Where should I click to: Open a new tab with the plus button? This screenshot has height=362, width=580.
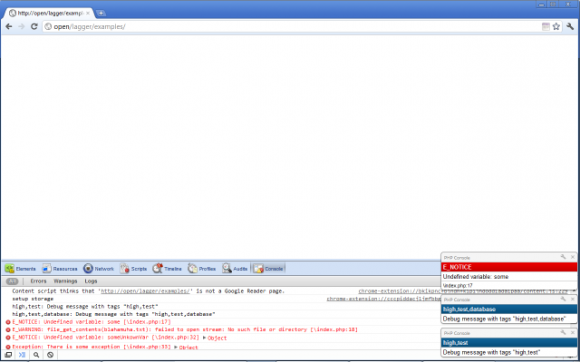tap(101, 13)
